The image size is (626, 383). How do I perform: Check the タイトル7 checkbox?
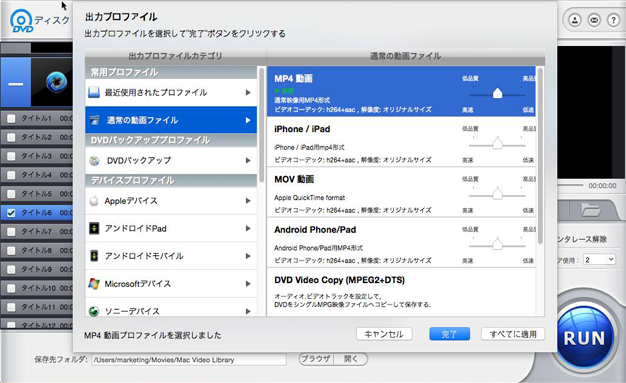[x=11, y=232]
